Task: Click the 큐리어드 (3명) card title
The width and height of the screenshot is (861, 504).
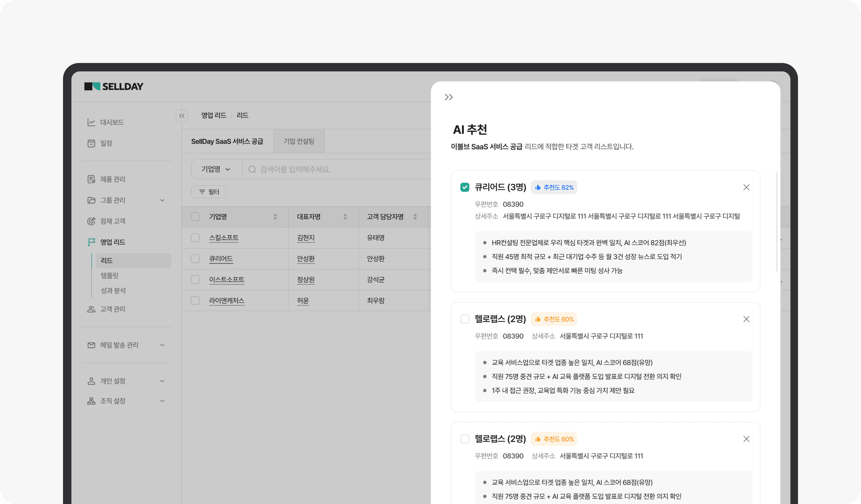Action: (x=500, y=187)
